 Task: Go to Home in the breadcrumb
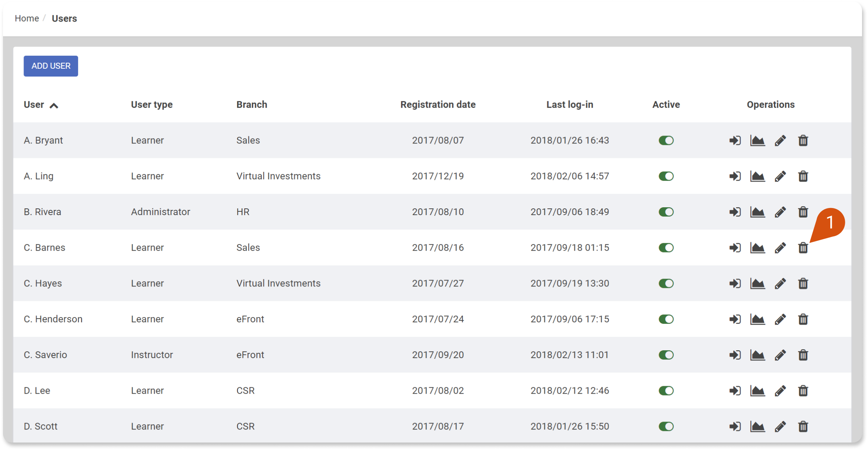pos(27,18)
